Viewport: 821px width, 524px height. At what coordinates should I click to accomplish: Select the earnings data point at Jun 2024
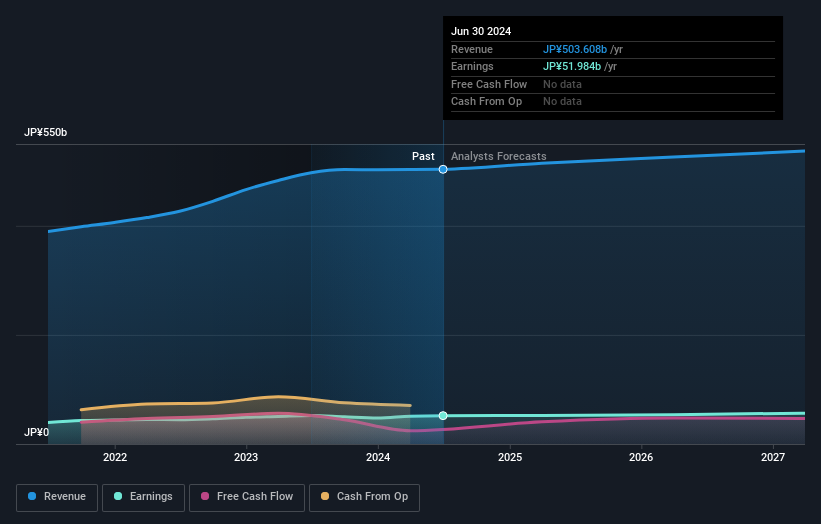(x=443, y=416)
